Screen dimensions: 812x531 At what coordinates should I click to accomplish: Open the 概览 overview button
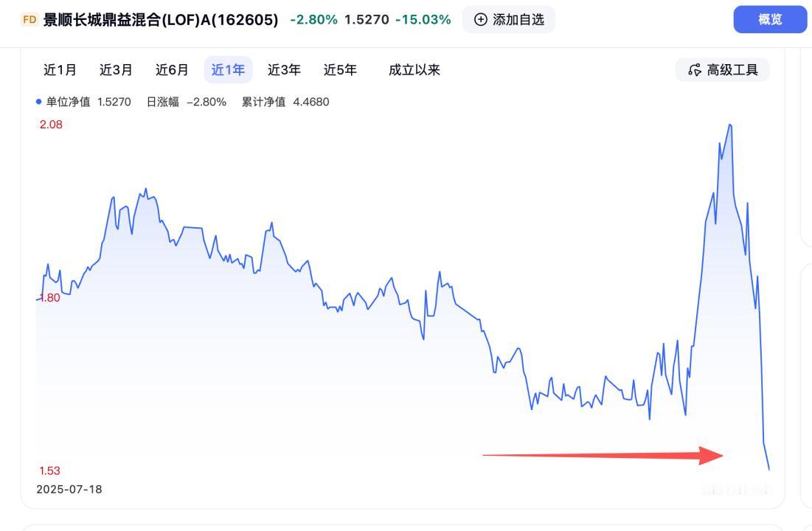(770, 20)
